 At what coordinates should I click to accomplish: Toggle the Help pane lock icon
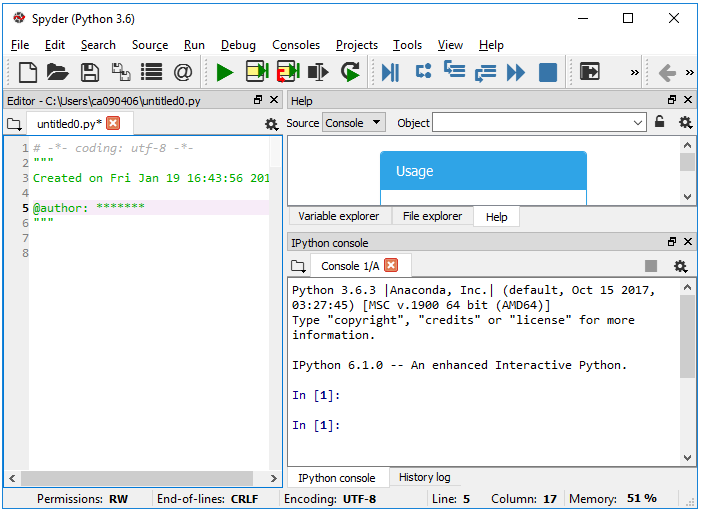tap(659, 121)
